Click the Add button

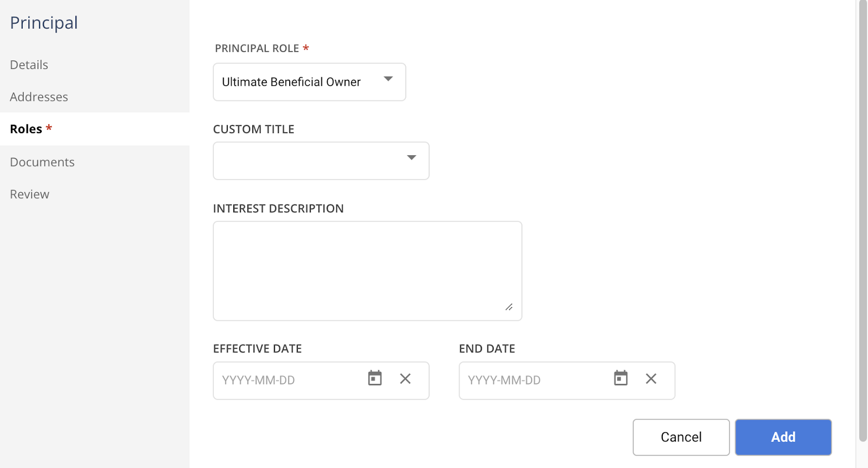783,437
